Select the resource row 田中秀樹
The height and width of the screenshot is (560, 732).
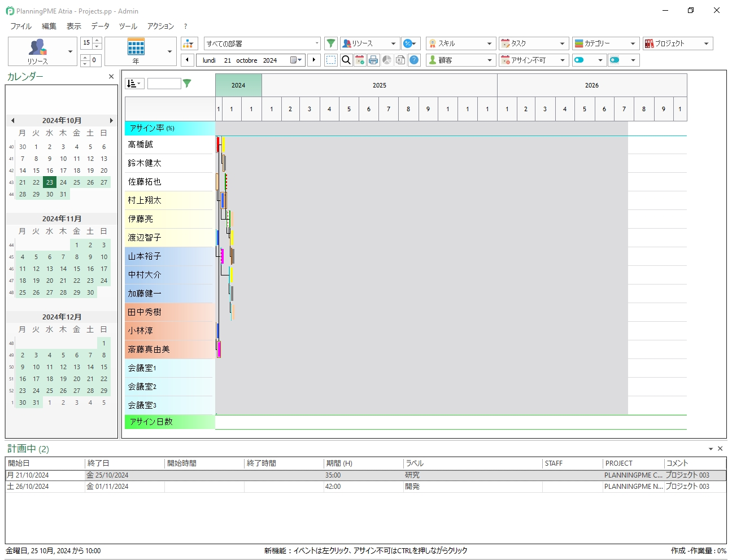169,312
